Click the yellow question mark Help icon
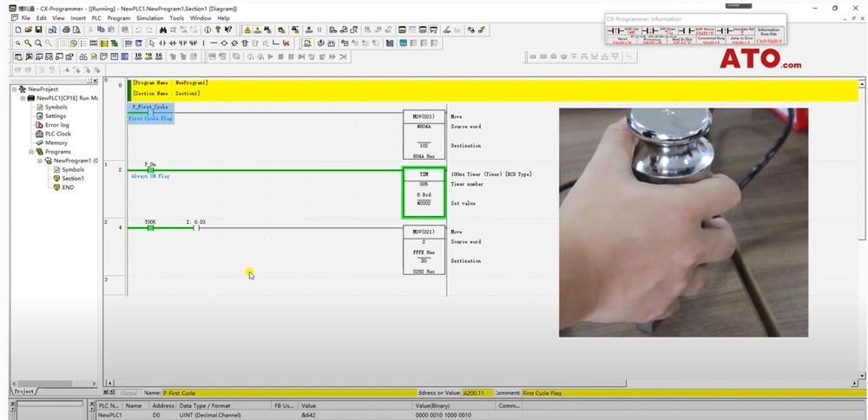The image size is (868, 420). 218,30
